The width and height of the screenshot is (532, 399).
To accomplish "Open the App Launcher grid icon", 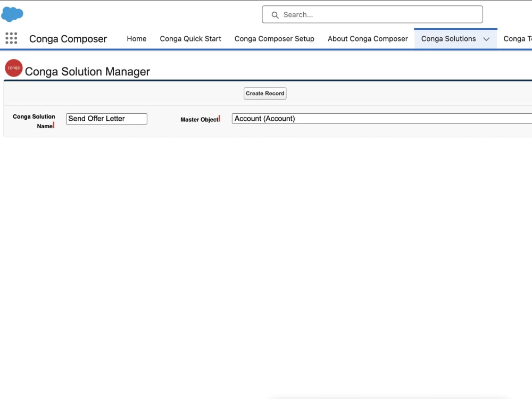I will coord(11,38).
